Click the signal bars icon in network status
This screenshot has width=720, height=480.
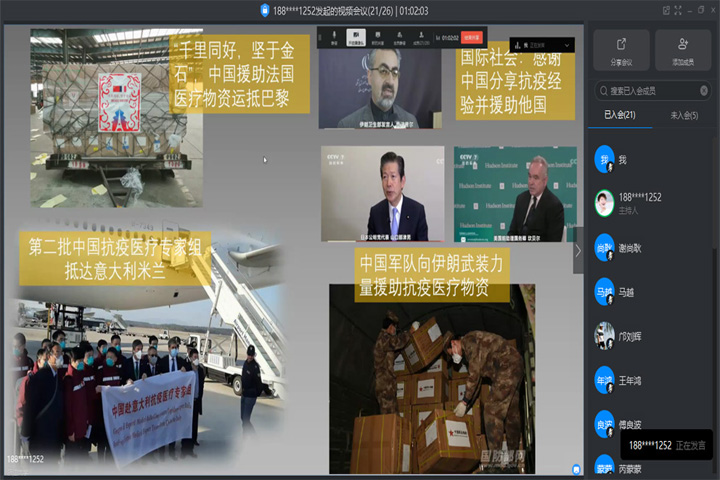[x=518, y=45]
